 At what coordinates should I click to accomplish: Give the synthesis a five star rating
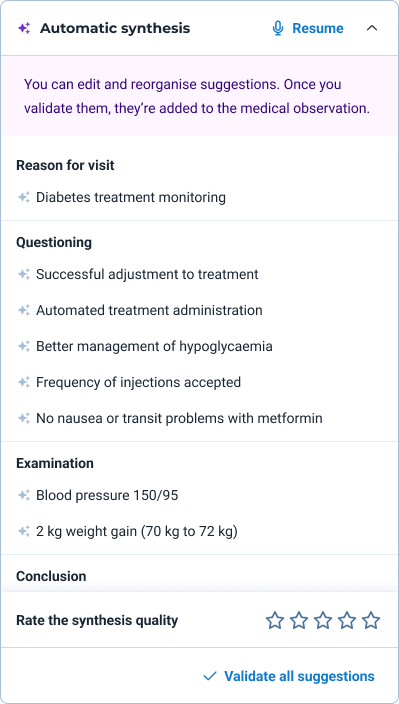[371, 620]
